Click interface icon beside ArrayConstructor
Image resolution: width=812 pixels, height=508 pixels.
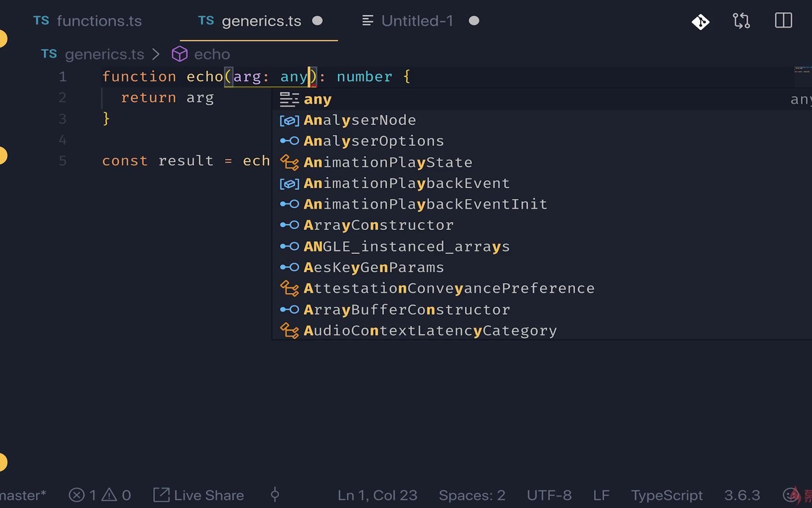[289, 225]
